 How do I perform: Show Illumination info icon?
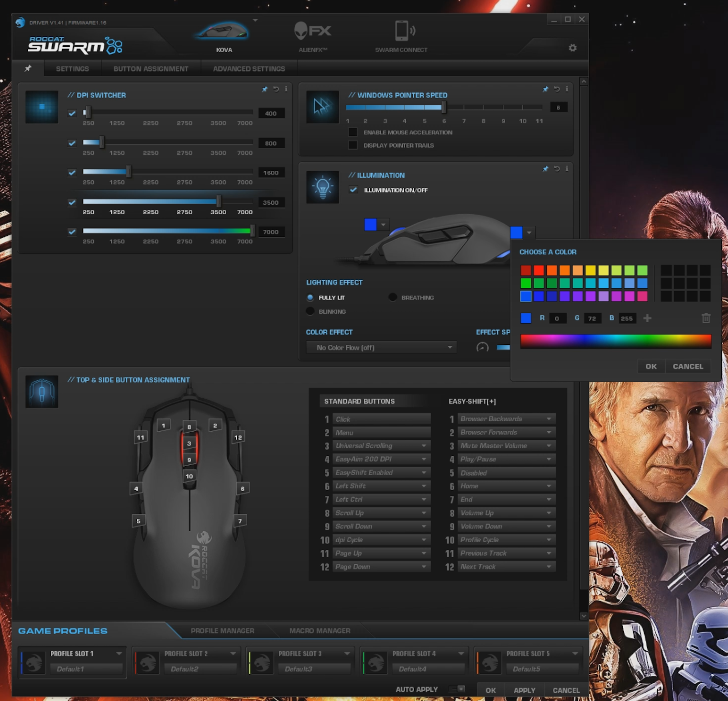567,169
